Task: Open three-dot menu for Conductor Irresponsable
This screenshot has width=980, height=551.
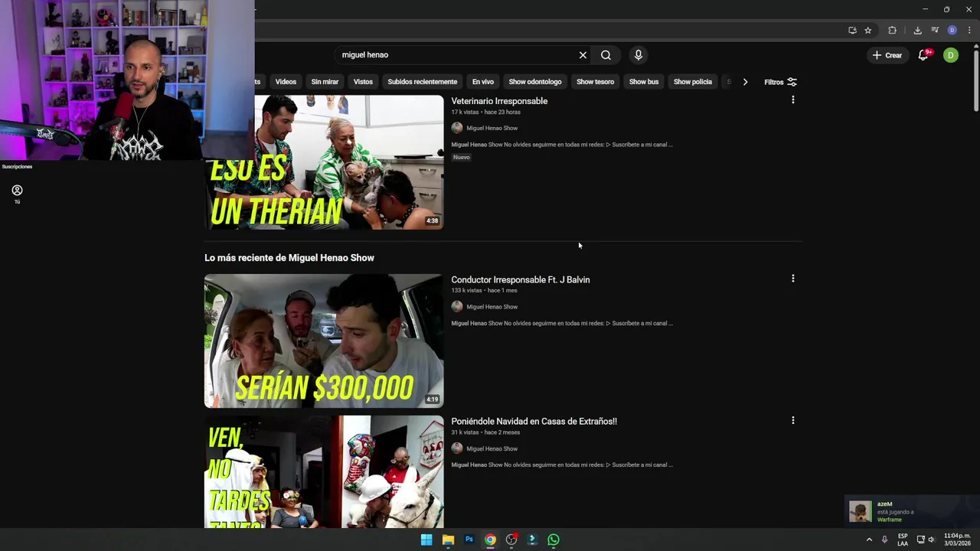Action: (792, 279)
